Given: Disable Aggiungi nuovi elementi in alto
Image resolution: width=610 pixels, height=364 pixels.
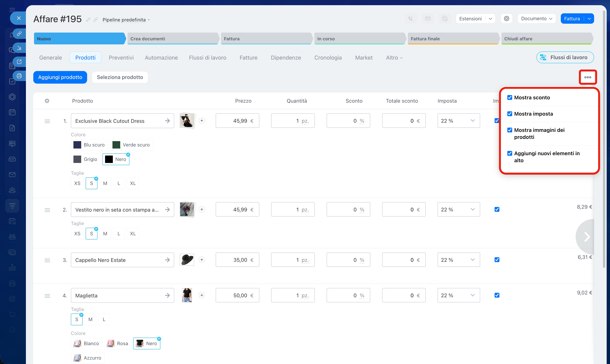Looking at the screenshot, I should [x=510, y=153].
